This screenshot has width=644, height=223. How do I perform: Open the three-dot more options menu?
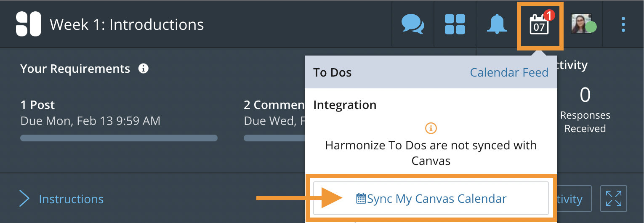pos(623,24)
